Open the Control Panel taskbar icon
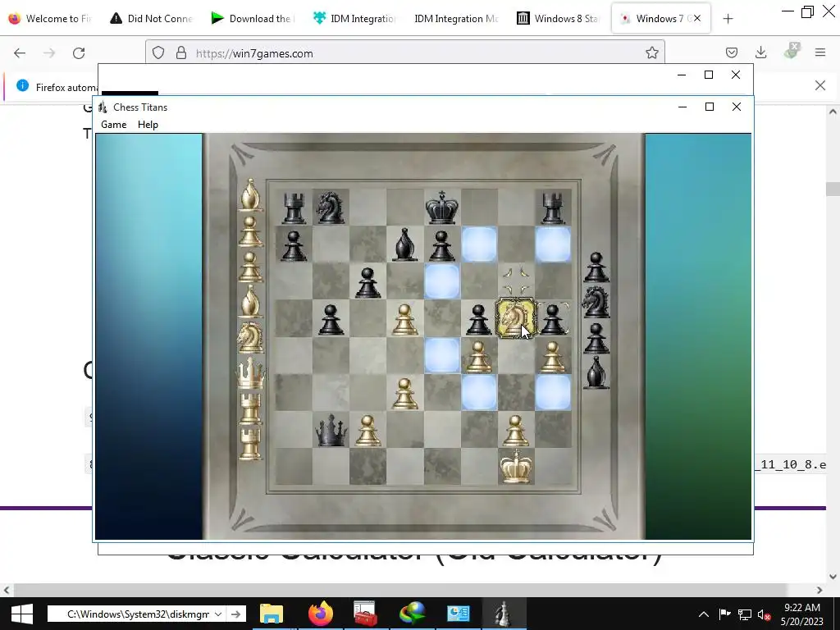This screenshot has height=630, width=840. point(458,614)
